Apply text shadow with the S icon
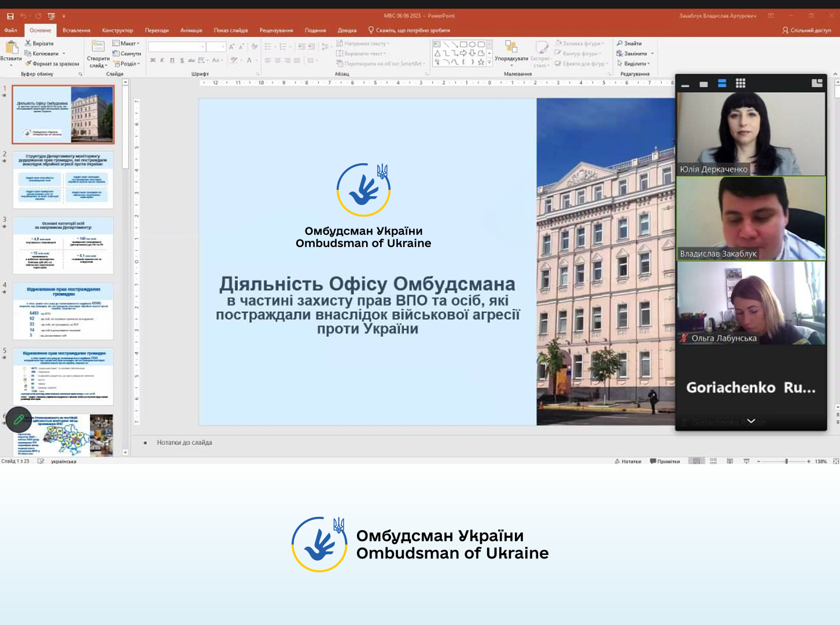 pos(182,60)
